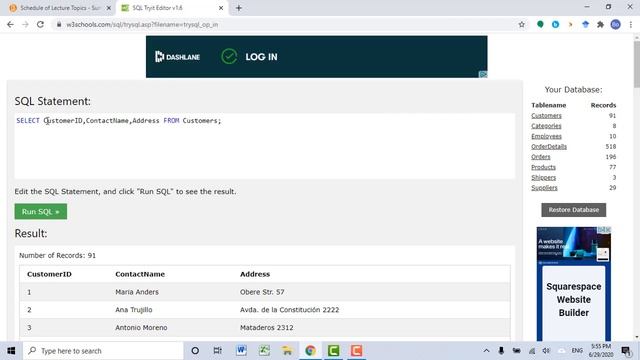Open the blue round browser extension
This screenshot has height=360, width=640.
(555, 24)
